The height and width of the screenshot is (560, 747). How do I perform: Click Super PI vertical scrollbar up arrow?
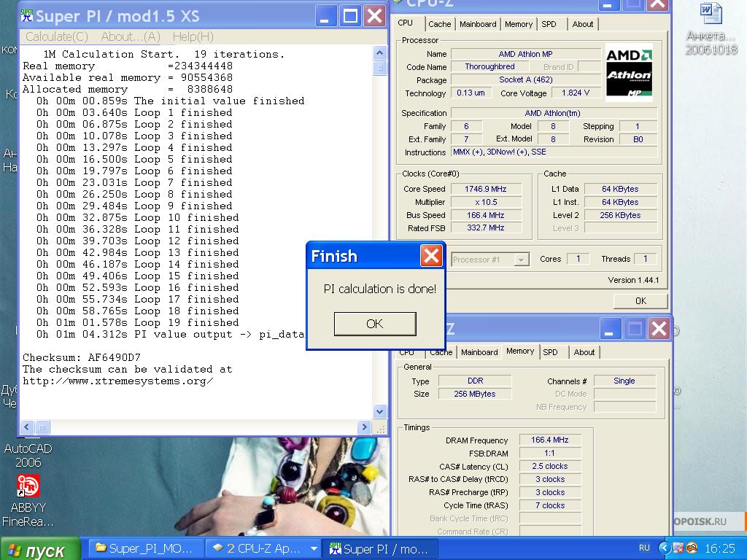(x=379, y=52)
